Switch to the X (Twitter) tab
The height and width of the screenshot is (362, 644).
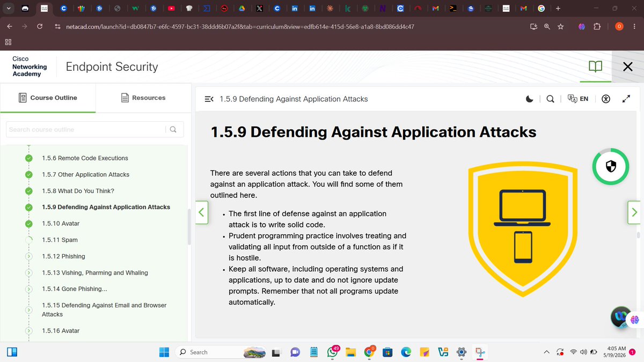(x=259, y=9)
